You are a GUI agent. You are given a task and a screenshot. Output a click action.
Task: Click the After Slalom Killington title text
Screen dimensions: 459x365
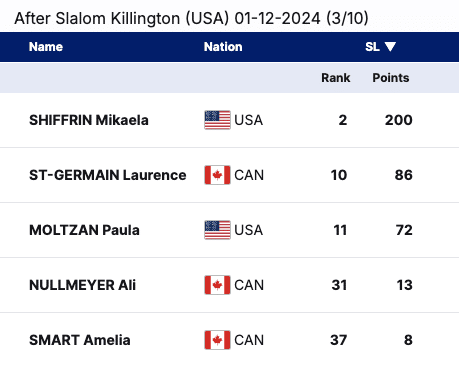(191, 18)
